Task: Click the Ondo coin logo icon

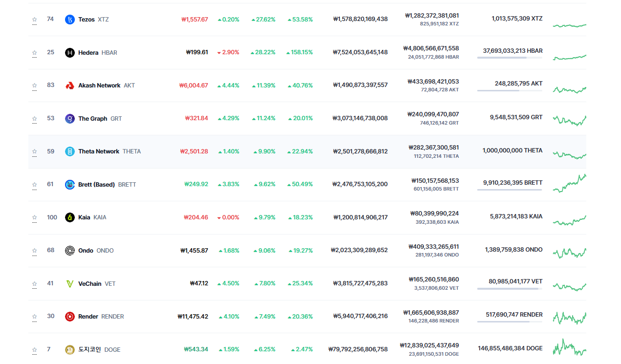Action: [70, 251]
